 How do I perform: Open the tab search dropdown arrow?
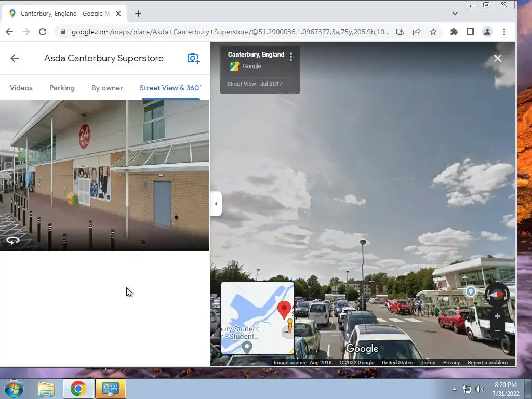(455, 14)
